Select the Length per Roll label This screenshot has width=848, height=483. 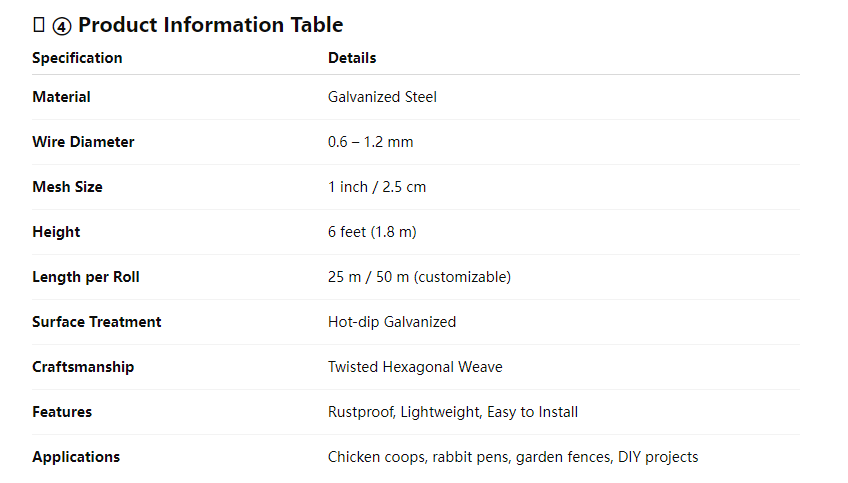(x=86, y=277)
